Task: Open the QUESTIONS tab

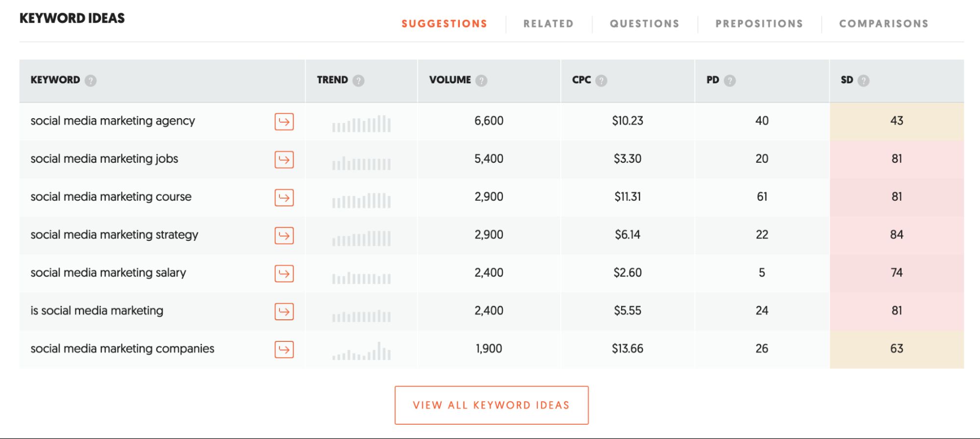Action: (644, 23)
